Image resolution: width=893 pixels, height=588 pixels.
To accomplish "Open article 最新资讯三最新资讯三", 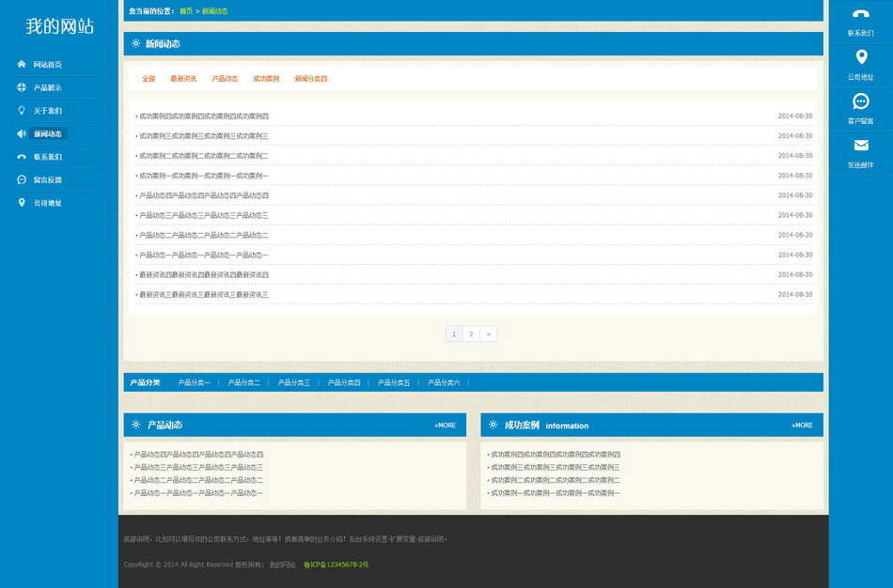I will tap(204, 295).
